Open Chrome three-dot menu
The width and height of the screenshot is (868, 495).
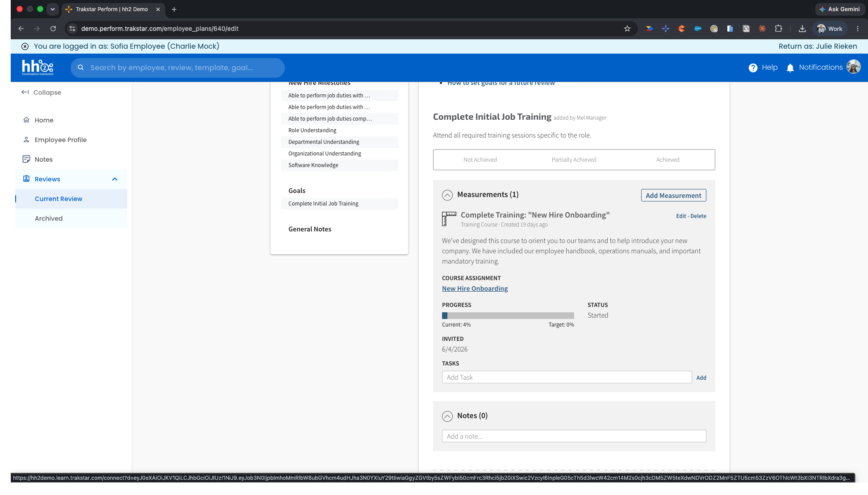coord(858,29)
